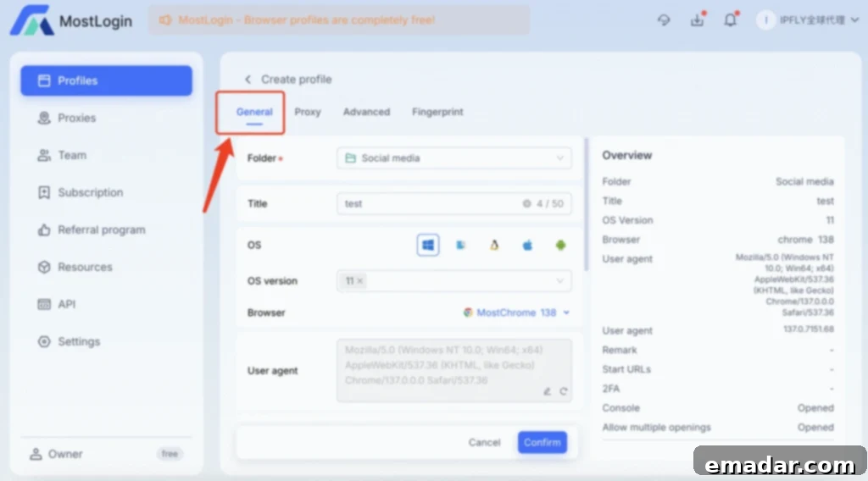Image resolution: width=868 pixels, height=481 pixels.
Task: Click the cloud sync icon in header
Action: point(663,20)
